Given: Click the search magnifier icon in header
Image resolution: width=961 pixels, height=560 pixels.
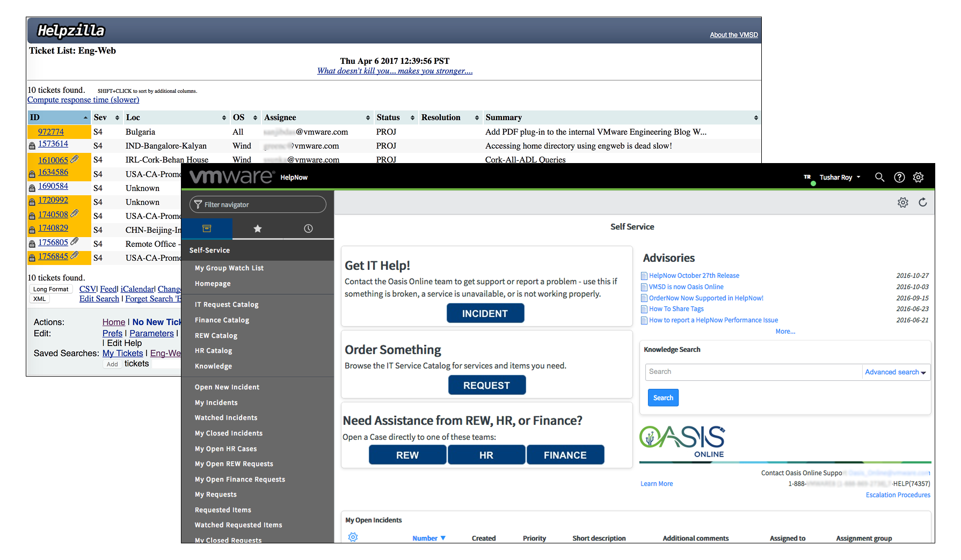Looking at the screenshot, I should pyautogui.click(x=879, y=177).
